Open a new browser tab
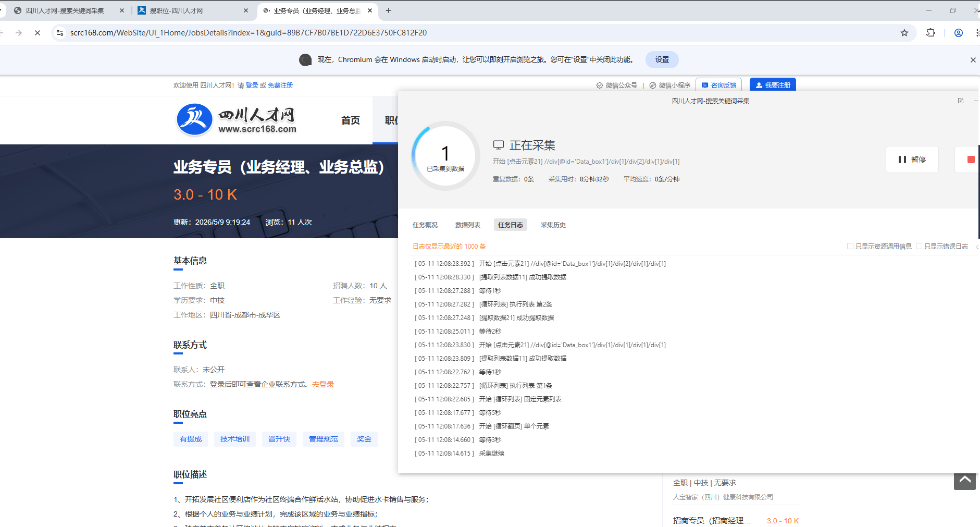This screenshot has height=527, width=980. click(389, 10)
